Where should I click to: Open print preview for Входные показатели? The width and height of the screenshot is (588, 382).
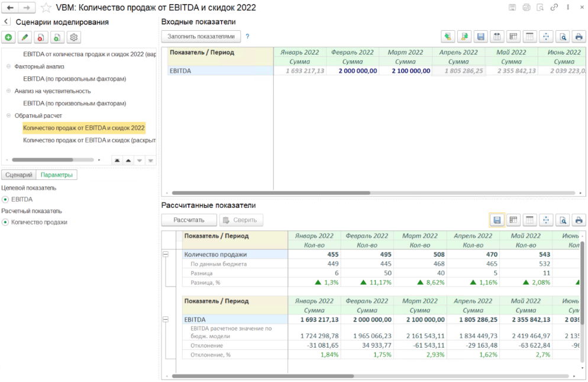click(x=563, y=37)
